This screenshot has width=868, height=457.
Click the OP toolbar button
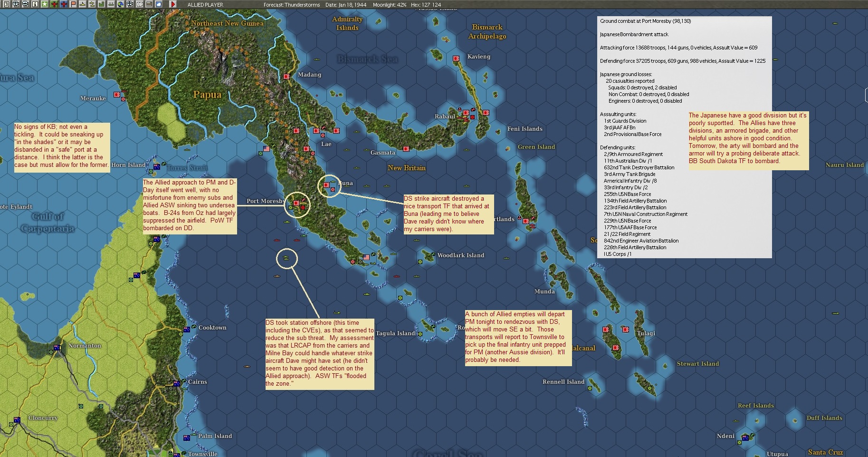coord(140,4)
